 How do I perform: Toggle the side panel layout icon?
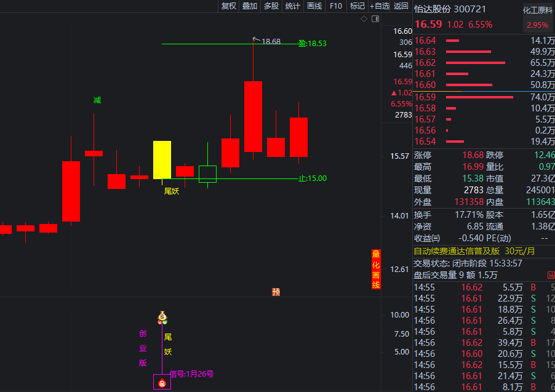click(374, 19)
